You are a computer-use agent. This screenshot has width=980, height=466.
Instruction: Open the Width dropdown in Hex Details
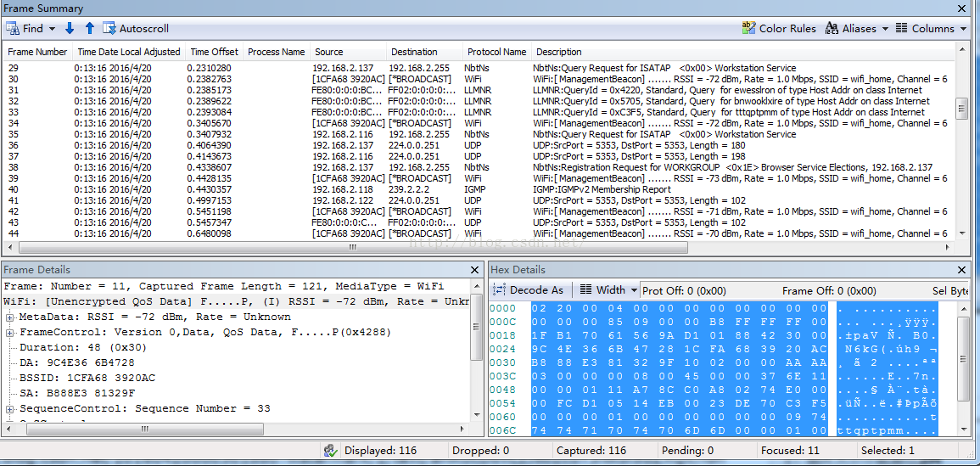point(608,289)
